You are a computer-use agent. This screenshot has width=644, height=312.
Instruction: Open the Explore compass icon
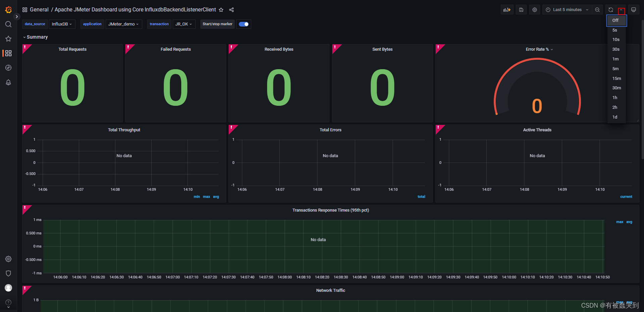(x=8, y=68)
